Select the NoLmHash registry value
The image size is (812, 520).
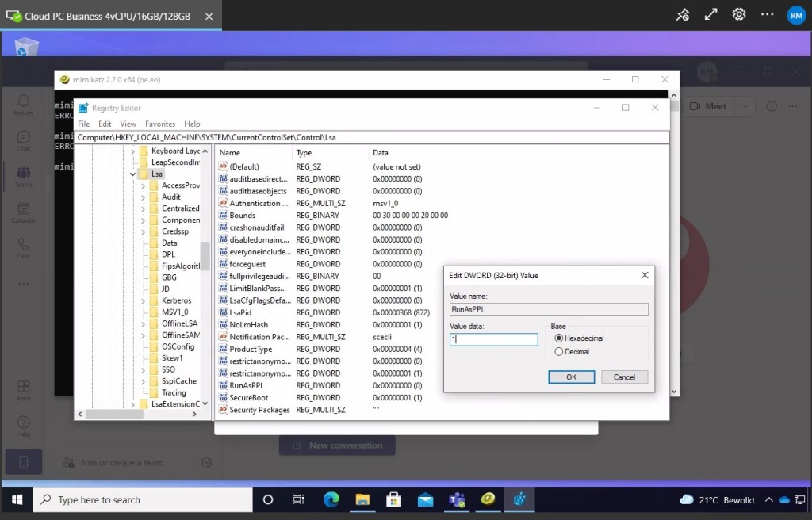pos(248,325)
